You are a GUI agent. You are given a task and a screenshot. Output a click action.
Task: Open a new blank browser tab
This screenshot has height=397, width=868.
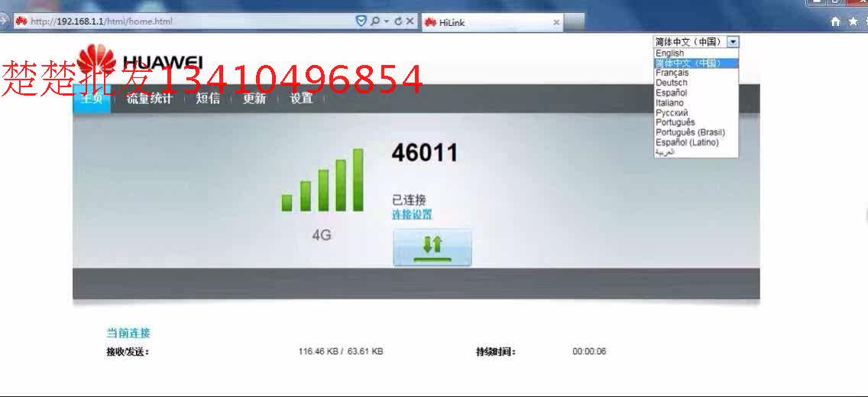575,23
